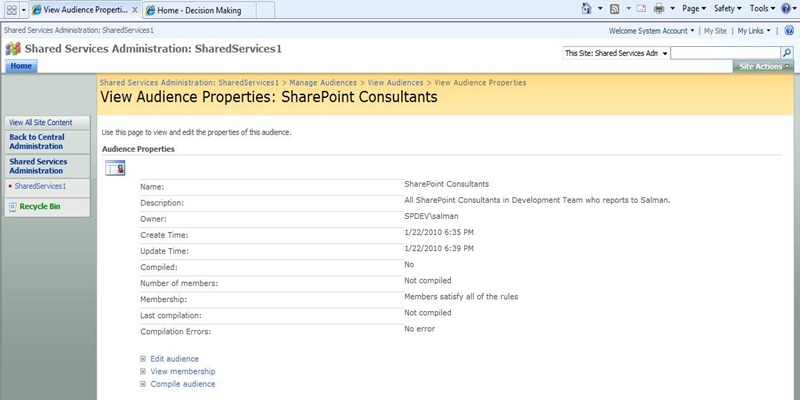Image resolution: width=800 pixels, height=400 pixels.
Task: Click the description text about reporting to Salman
Action: (x=537, y=200)
